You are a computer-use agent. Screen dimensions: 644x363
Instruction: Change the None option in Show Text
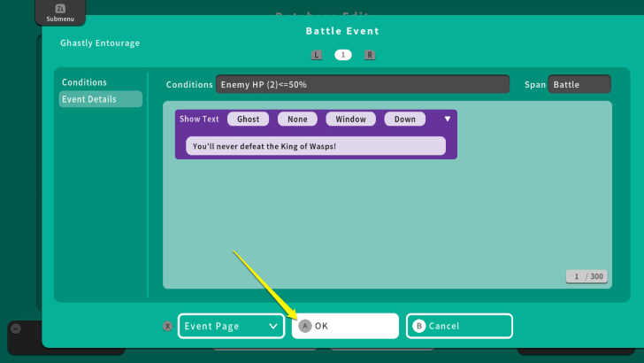[x=297, y=119]
